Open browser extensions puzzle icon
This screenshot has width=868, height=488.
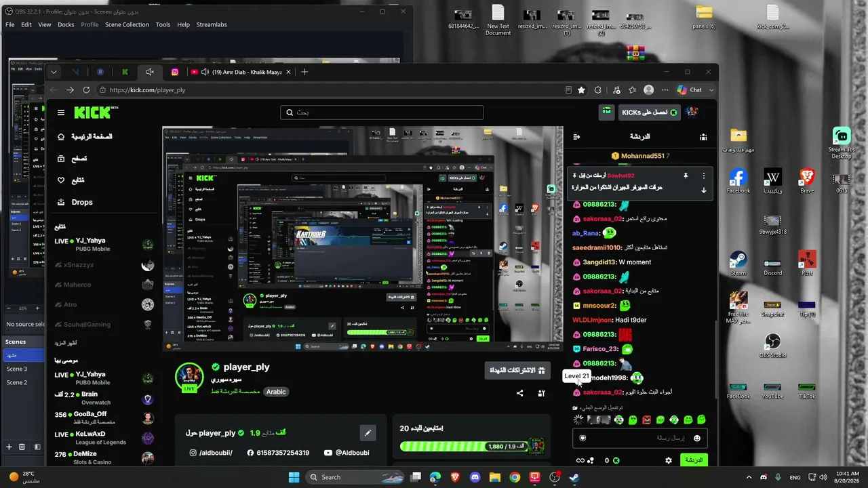point(598,90)
